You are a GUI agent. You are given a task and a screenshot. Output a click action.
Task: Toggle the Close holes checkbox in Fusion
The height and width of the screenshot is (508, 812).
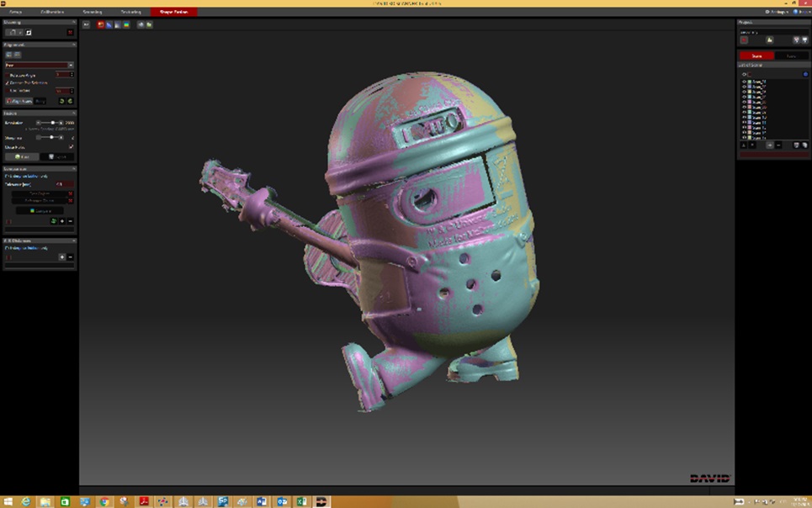[x=72, y=146]
